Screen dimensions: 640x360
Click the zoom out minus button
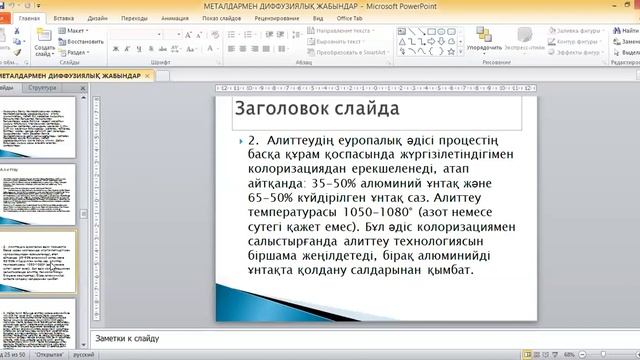582,355
